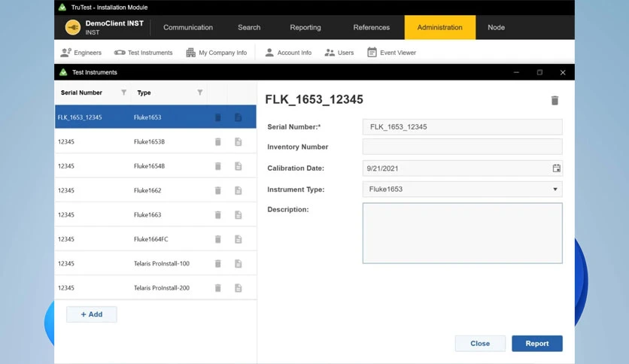Open Test Instruments in the toolbar
The width and height of the screenshot is (629, 364).
pyautogui.click(x=143, y=53)
